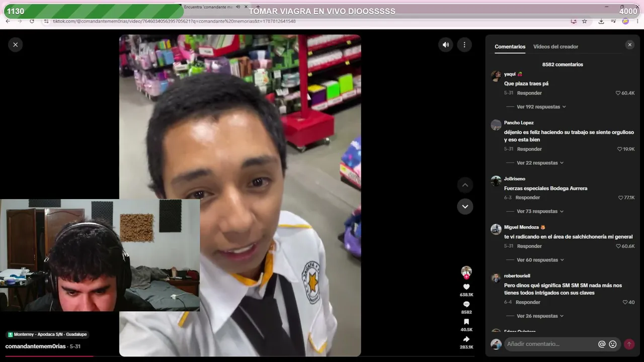644x362 pixels.
Task: Select comment 'Fuerzas especiales Bodega Aurrera'
Action: 546,189
